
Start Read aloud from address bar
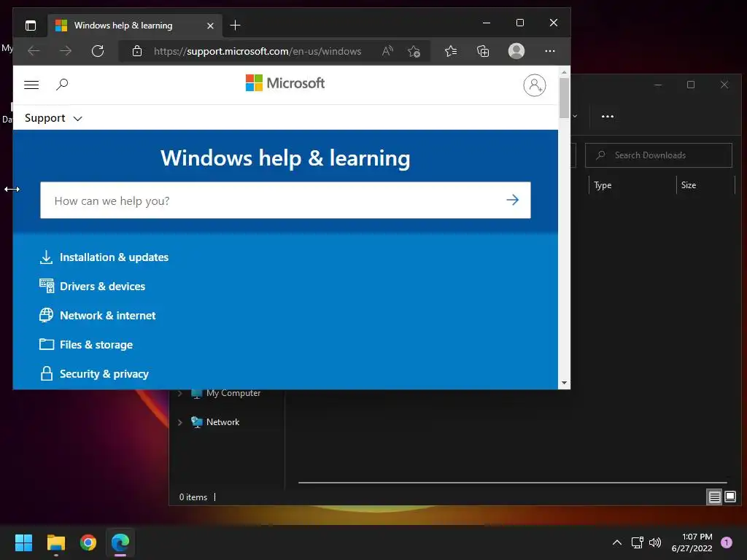[x=388, y=51]
